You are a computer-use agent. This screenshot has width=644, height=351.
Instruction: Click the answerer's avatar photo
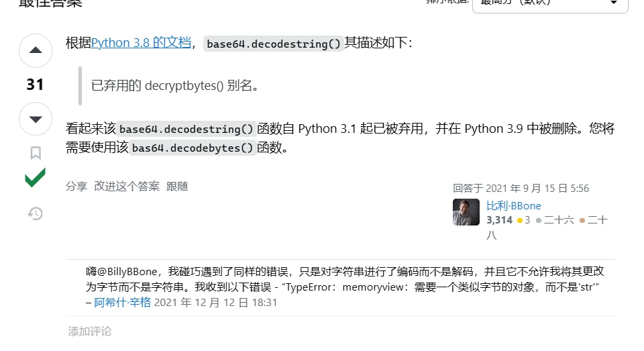(x=466, y=212)
